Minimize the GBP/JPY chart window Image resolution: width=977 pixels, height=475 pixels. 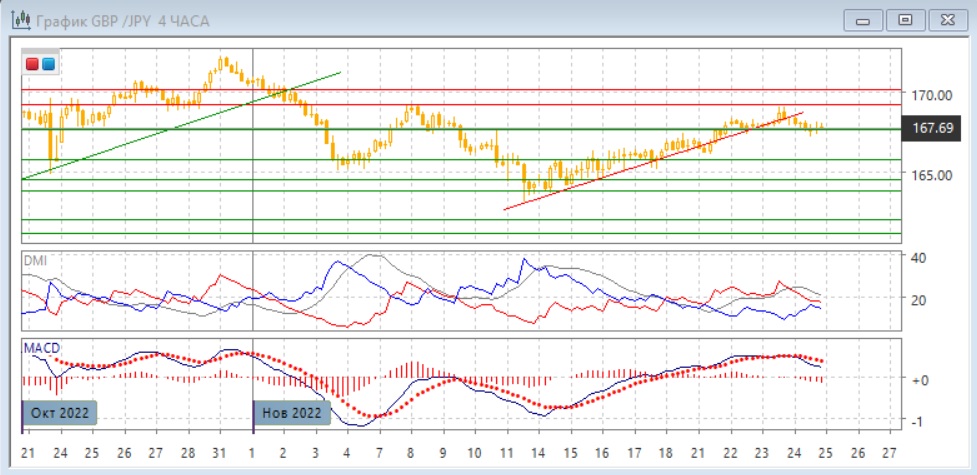point(864,20)
